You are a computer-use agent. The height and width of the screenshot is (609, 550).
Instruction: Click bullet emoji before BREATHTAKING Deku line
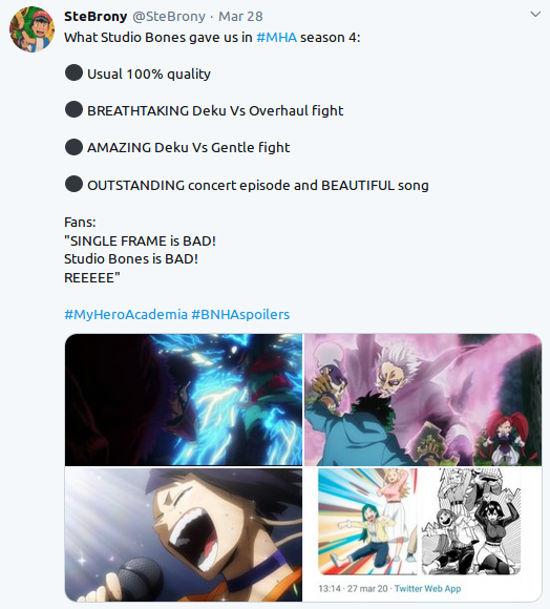click(x=74, y=110)
